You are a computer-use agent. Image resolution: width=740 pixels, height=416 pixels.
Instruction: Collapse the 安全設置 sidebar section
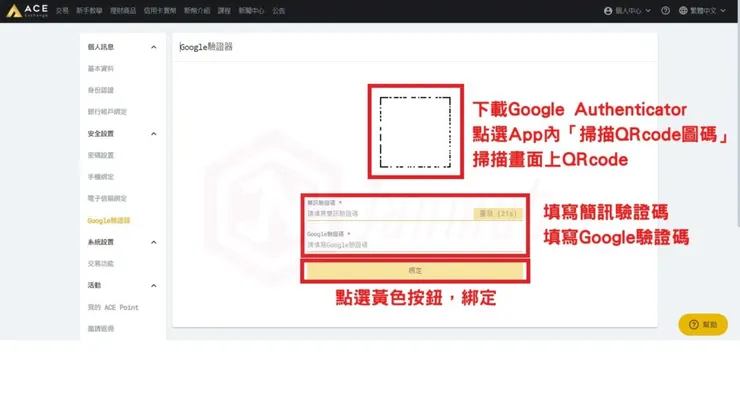pos(153,134)
